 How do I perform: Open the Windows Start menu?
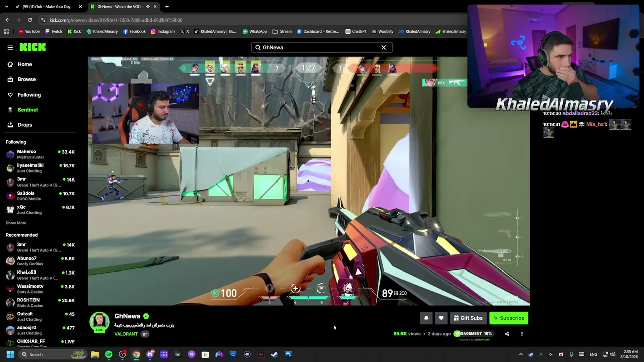[10, 354]
